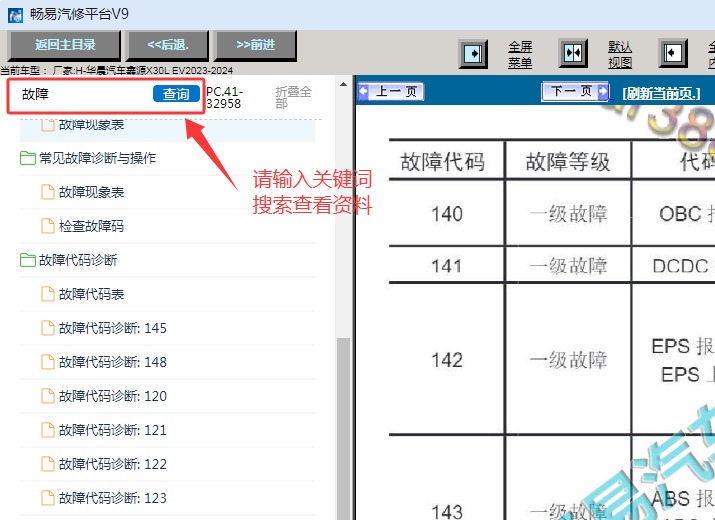Collapse the 常见故障诊断与操作 folder
The width and height of the screenshot is (715, 520).
point(97,158)
